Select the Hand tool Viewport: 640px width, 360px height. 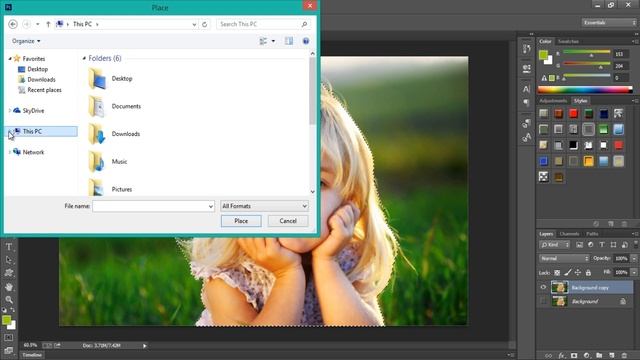click(9, 287)
